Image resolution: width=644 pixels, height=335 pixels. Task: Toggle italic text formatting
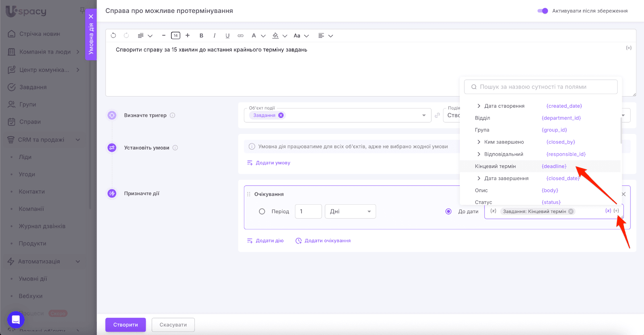[215, 35]
